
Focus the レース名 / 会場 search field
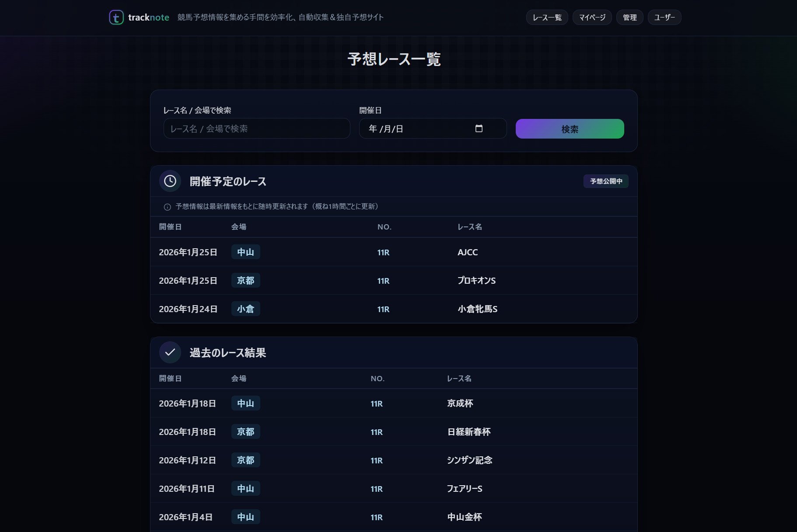[x=257, y=129]
